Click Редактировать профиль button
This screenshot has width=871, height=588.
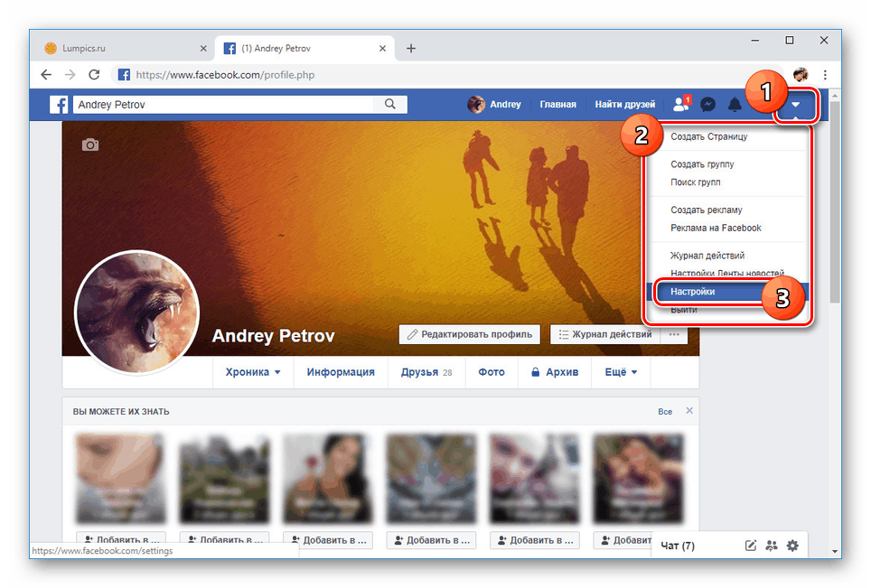(x=470, y=334)
